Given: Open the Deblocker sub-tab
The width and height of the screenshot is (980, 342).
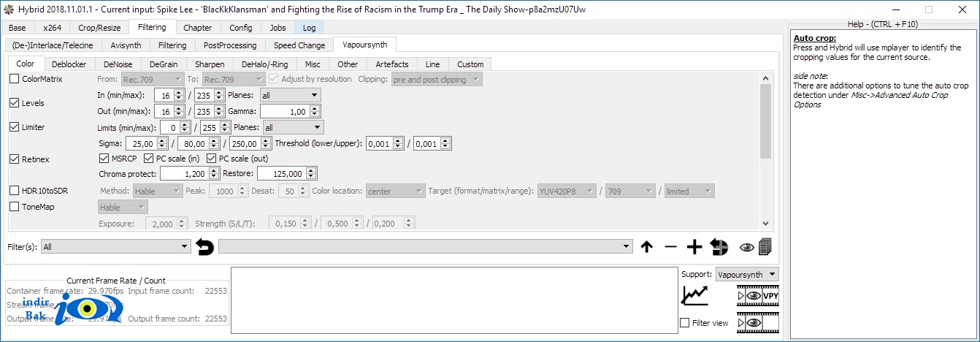Looking at the screenshot, I should pyautogui.click(x=69, y=64).
